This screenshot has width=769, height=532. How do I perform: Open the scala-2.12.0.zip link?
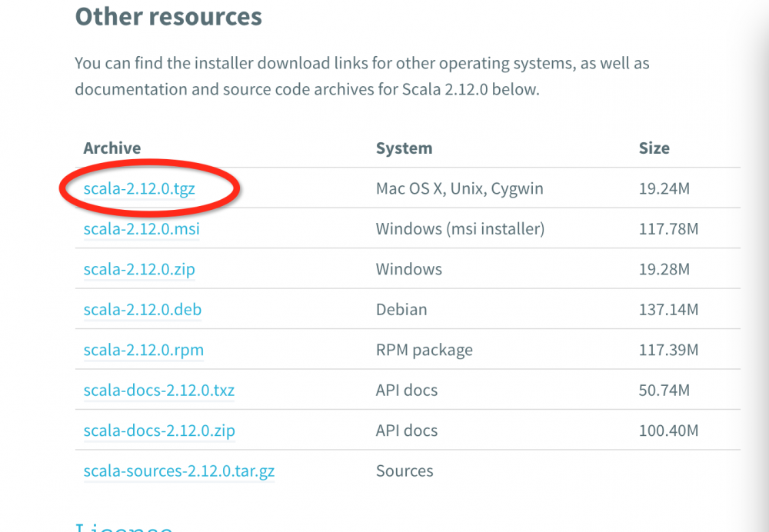click(139, 270)
